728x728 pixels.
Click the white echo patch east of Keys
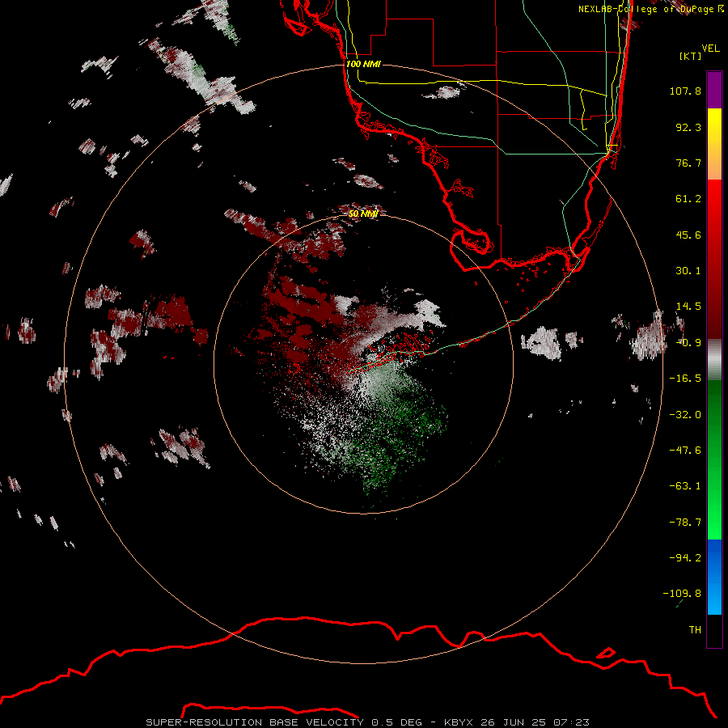tap(542, 344)
